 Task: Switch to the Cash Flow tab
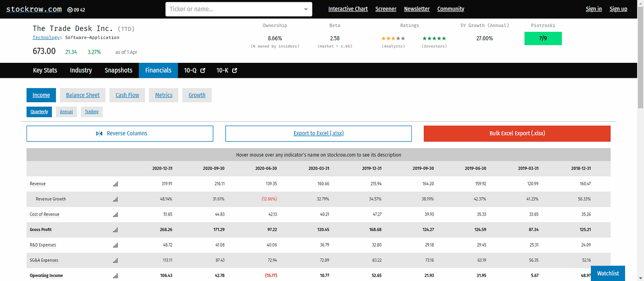pyautogui.click(x=127, y=95)
